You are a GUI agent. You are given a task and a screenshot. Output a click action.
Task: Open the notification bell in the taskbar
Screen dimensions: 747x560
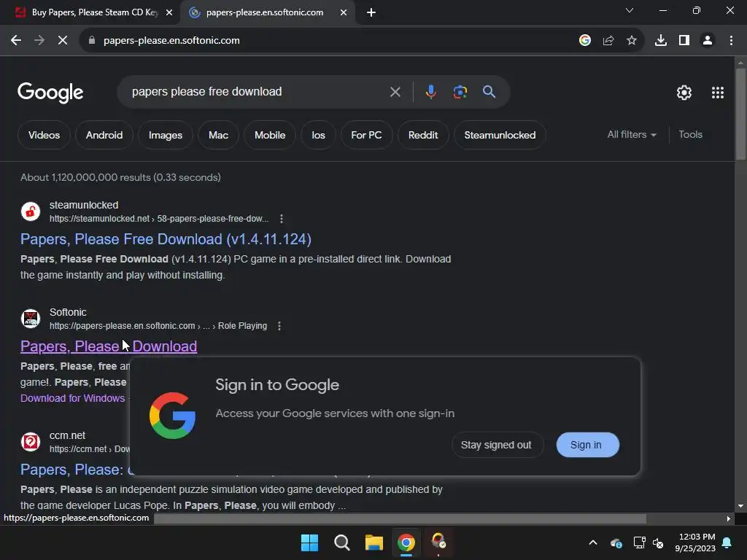click(x=727, y=542)
